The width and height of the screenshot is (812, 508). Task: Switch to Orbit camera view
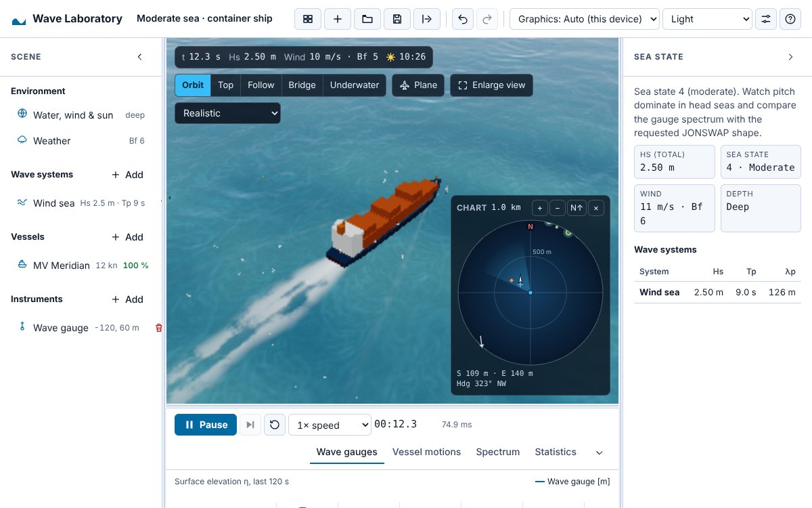pos(193,85)
